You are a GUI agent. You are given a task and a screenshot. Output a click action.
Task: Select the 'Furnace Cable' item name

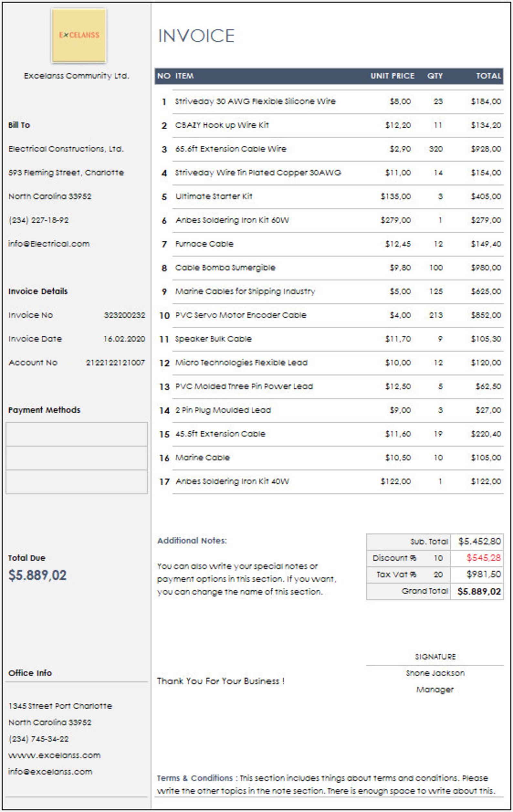tap(204, 244)
